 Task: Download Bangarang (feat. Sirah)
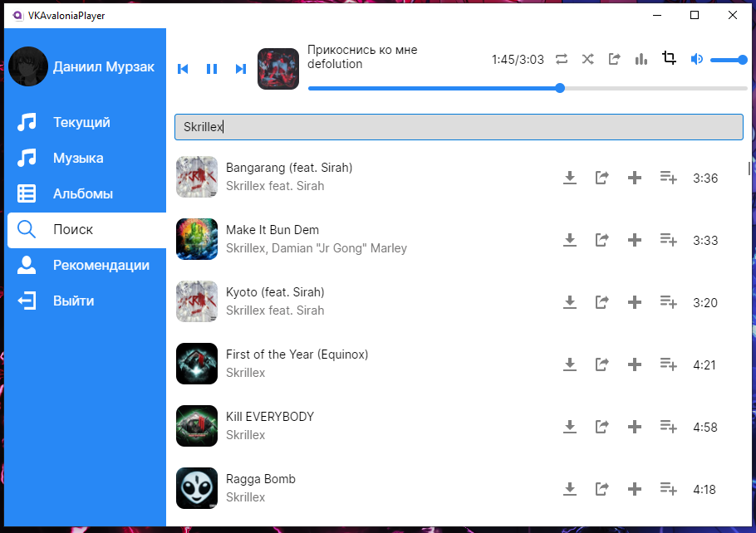(570, 178)
